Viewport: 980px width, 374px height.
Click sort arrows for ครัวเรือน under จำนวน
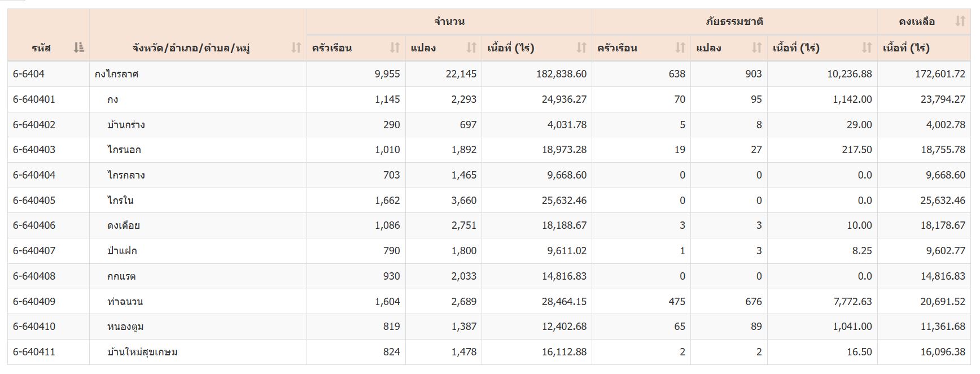point(395,48)
